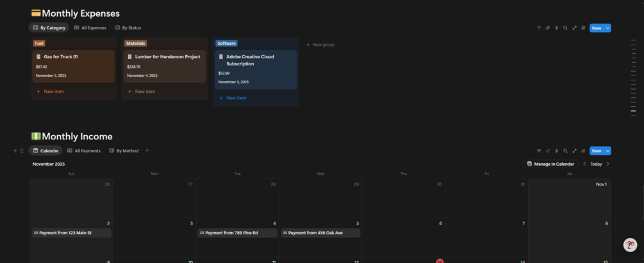Switch to By Status view tab
This screenshot has height=263, width=644.
click(x=128, y=28)
